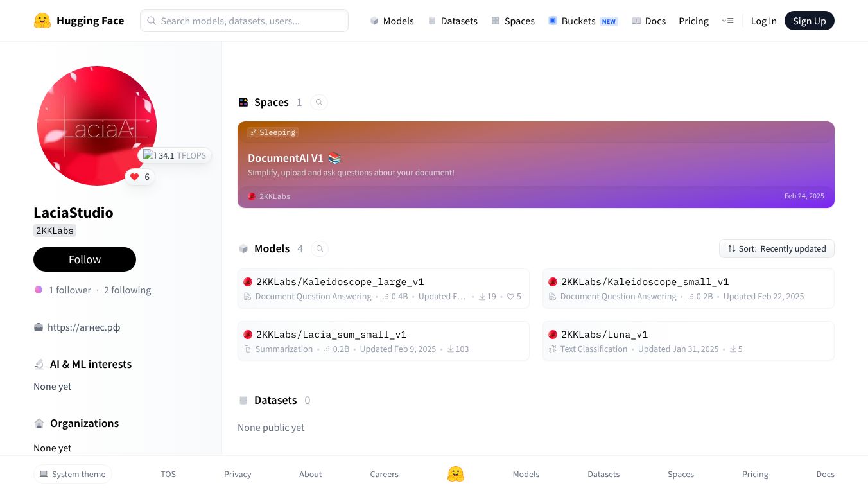
Task: Click the 2KKLabs avatar in DocumentAI card
Action: 252,196
